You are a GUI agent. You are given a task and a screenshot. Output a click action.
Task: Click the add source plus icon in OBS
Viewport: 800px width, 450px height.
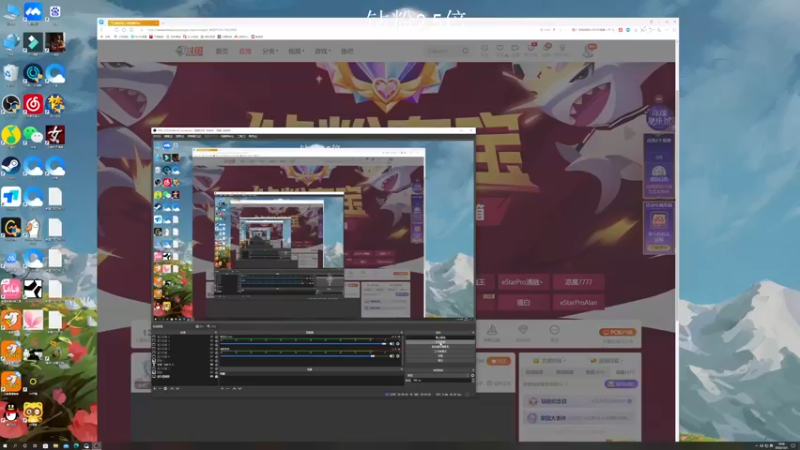[x=155, y=389]
